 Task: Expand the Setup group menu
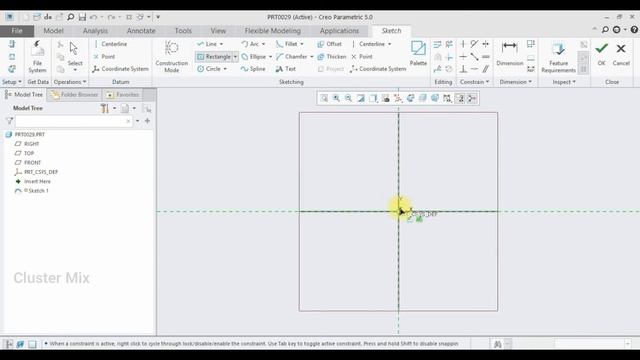11,82
